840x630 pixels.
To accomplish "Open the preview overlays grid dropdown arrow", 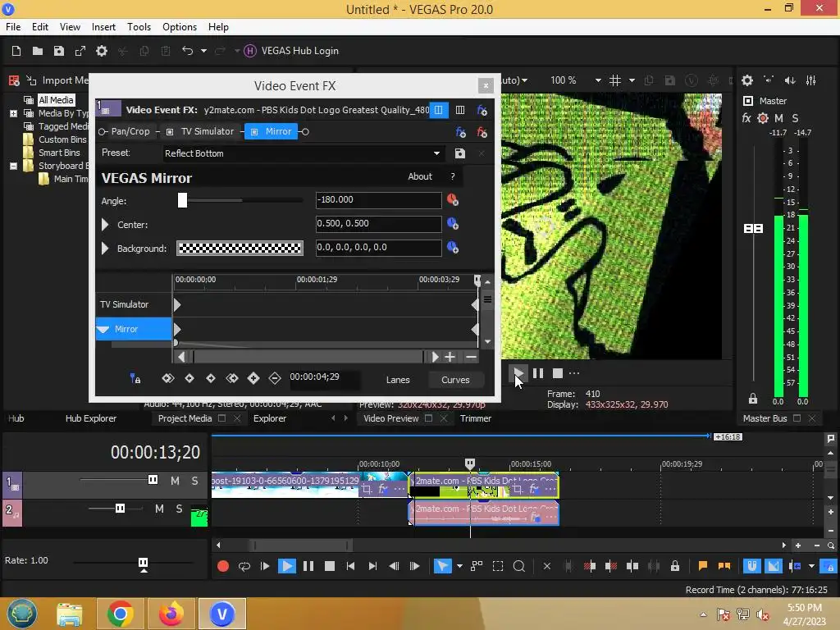I will pyautogui.click(x=632, y=80).
